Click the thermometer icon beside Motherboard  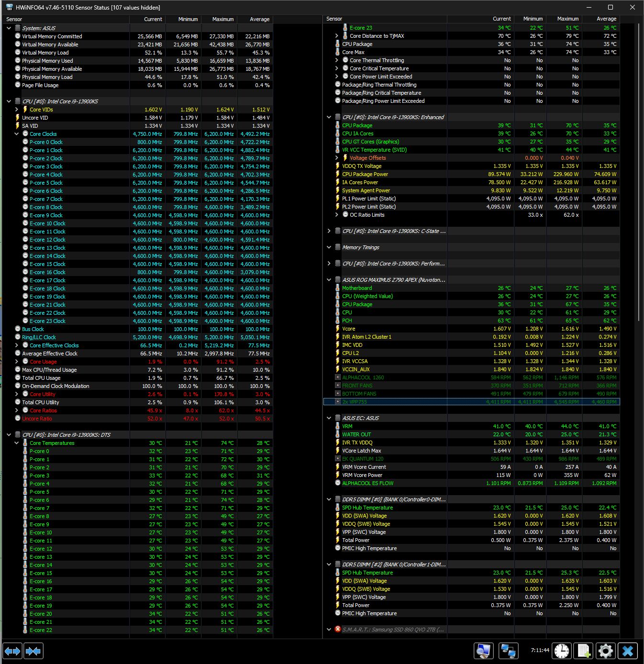pyautogui.click(x=338, y=288)
